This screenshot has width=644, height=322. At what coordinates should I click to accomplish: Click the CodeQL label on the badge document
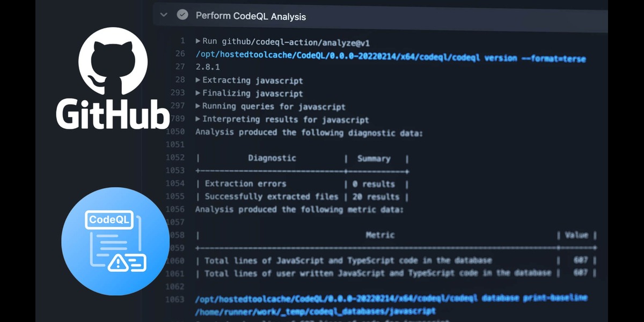(109, 220)
